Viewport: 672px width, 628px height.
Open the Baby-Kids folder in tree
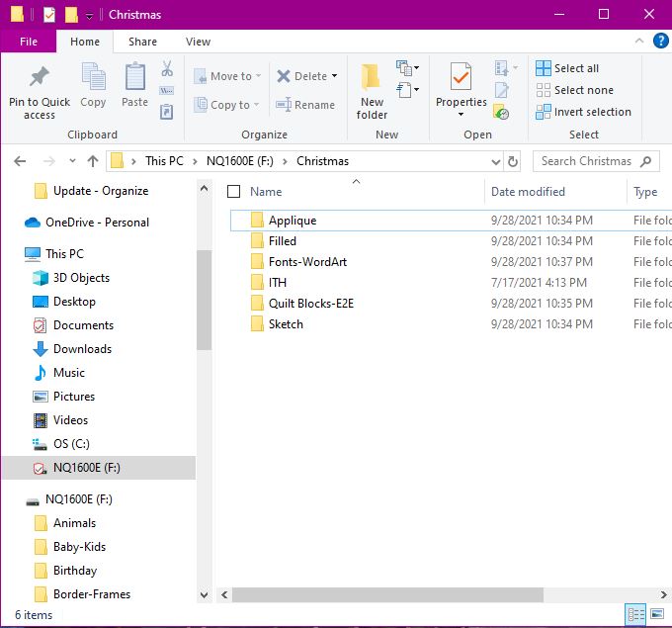point(69,547)
